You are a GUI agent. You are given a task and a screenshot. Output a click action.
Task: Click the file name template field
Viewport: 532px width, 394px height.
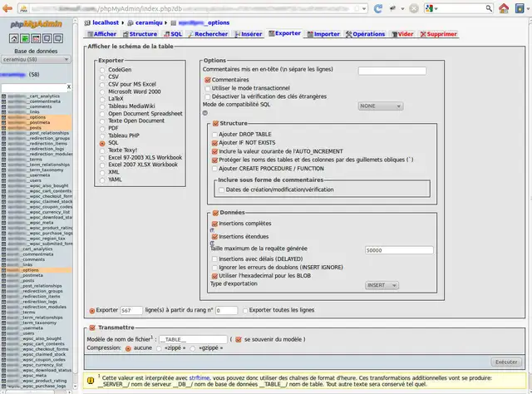tap(193, 340)
